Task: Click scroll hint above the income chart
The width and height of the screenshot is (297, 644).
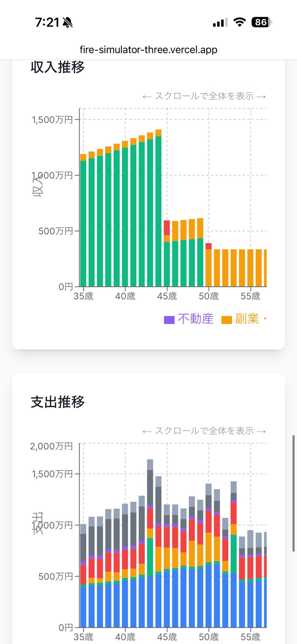Action: [204, 96]
